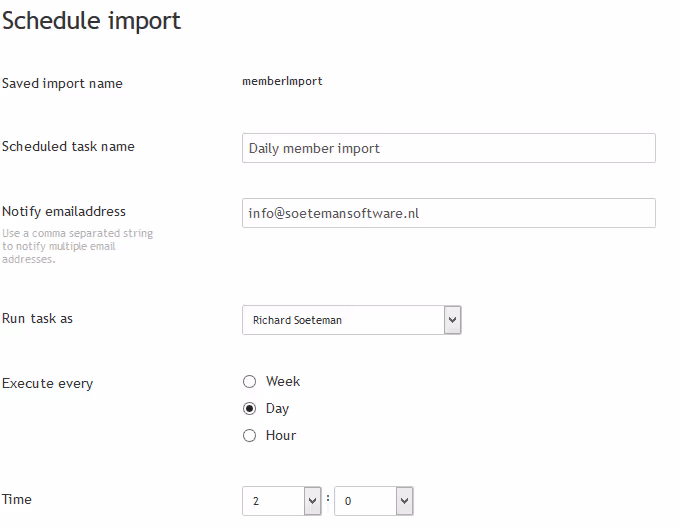Select the Week radio button
This screenshot has height=528, width=681.
point(249,382)
